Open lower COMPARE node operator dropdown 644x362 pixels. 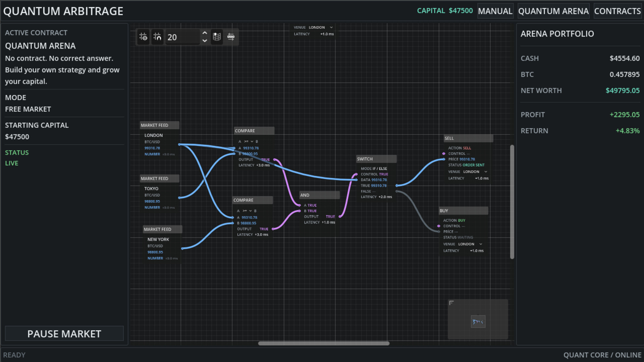pyautogui.click(x=247, y=211)
